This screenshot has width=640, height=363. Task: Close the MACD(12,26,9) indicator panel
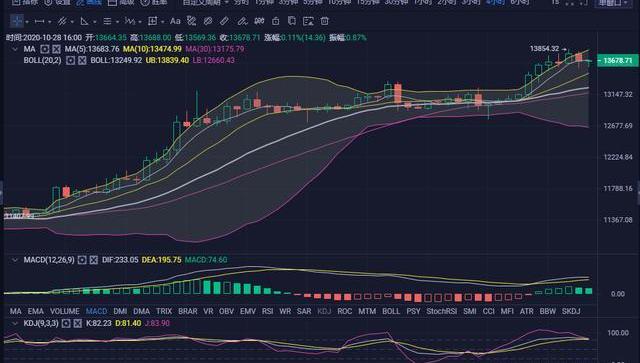pos(93,260)
